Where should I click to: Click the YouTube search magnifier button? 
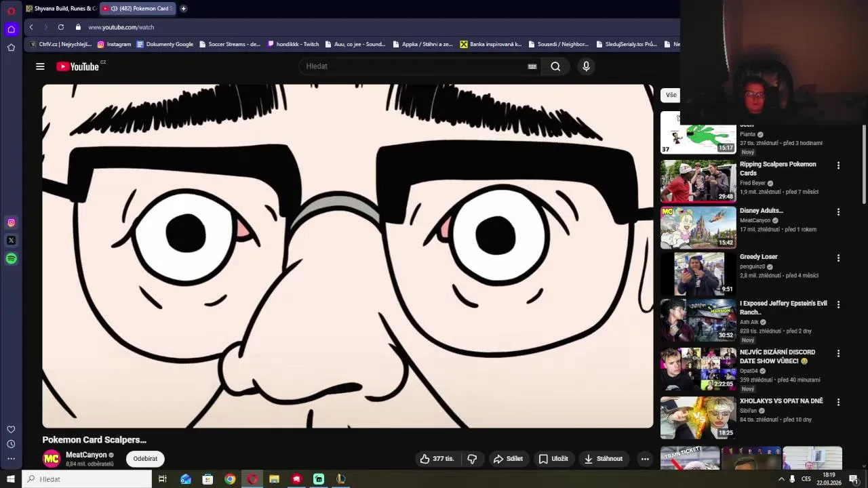point(555,66)
